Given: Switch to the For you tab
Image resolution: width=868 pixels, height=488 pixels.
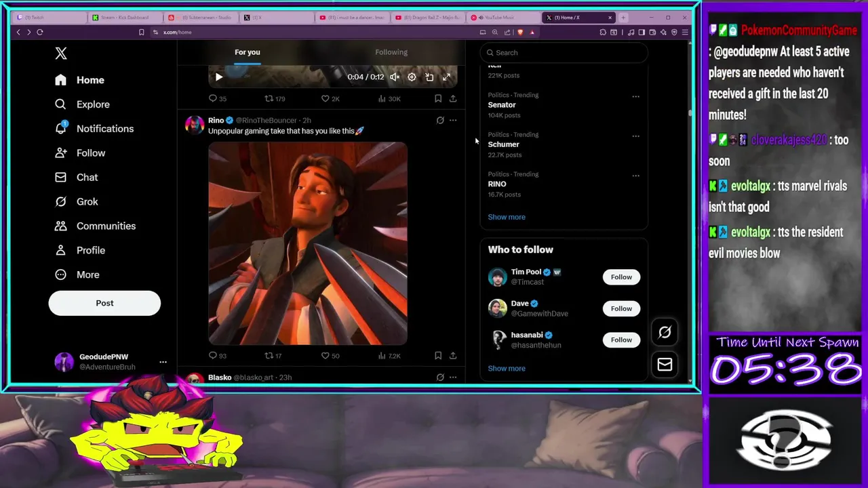Looking at the screenshot, I should coord(248,52).
